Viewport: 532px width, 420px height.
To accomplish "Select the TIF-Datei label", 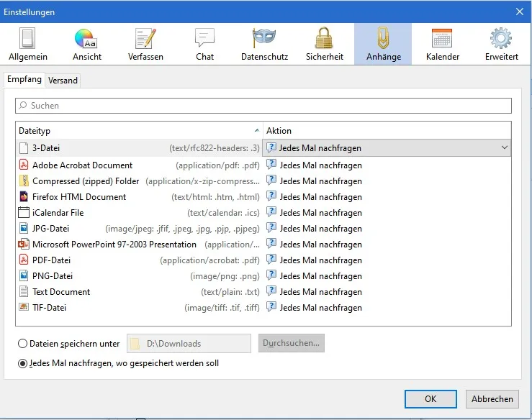I will coord(49,308).
